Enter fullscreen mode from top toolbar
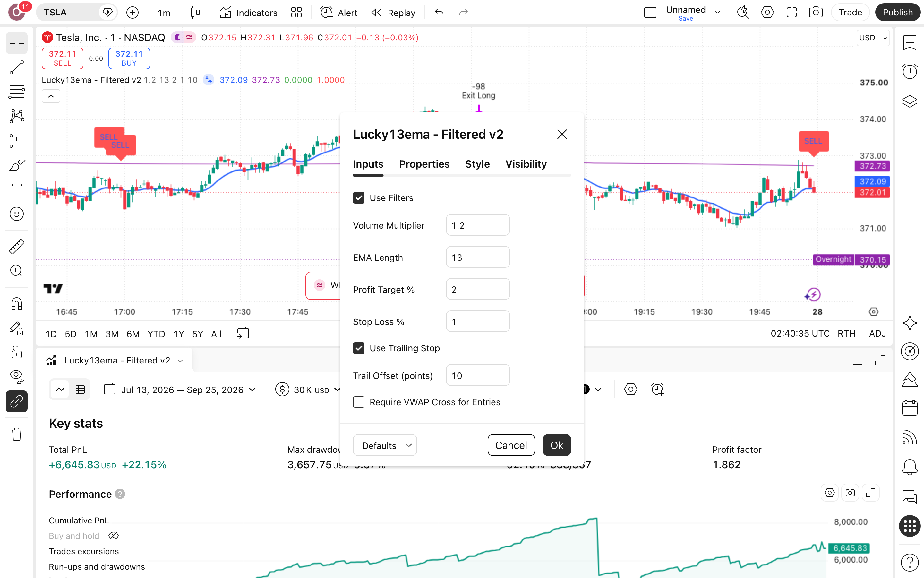The image size is (924, 578). (791, 13)
